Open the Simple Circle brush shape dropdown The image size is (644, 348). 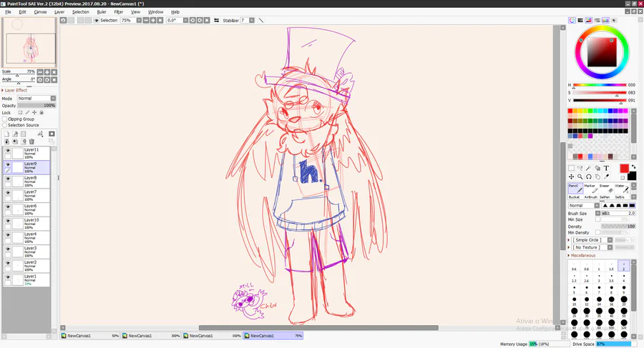pyautogui.click(x=610, y=240)
